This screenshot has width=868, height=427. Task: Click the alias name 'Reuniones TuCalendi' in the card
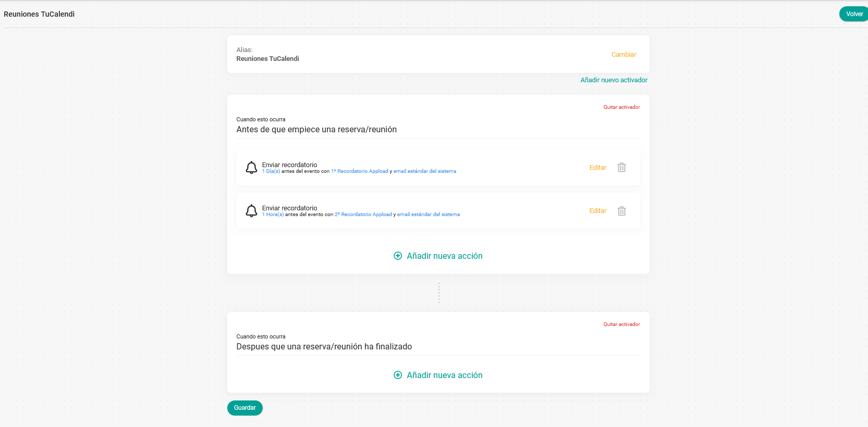tap(267, 59)
